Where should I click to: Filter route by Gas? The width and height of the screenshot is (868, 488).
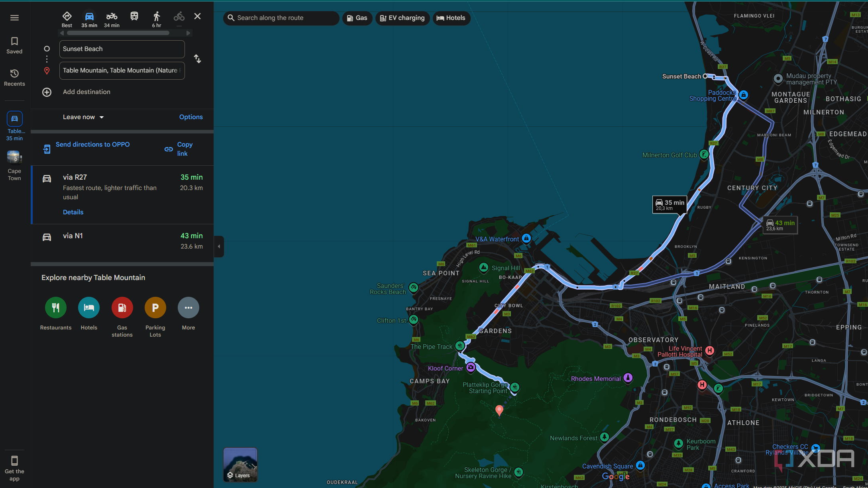click(357, 18)
